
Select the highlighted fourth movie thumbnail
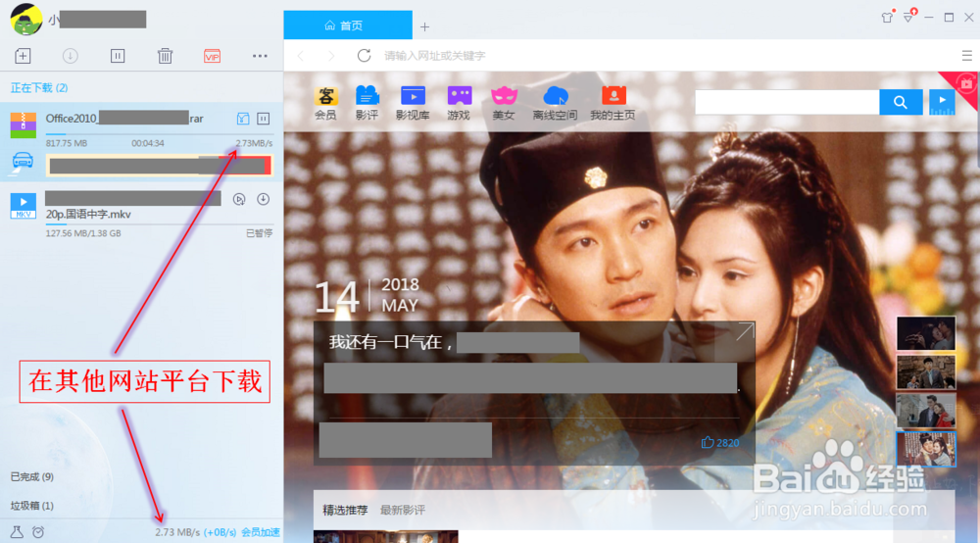tap(926, 449)
